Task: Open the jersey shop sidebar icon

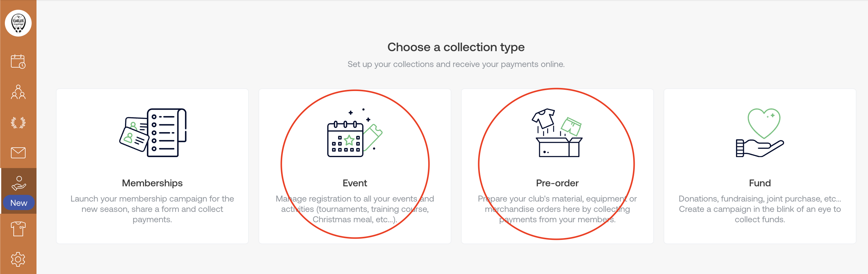Action: 18,229
